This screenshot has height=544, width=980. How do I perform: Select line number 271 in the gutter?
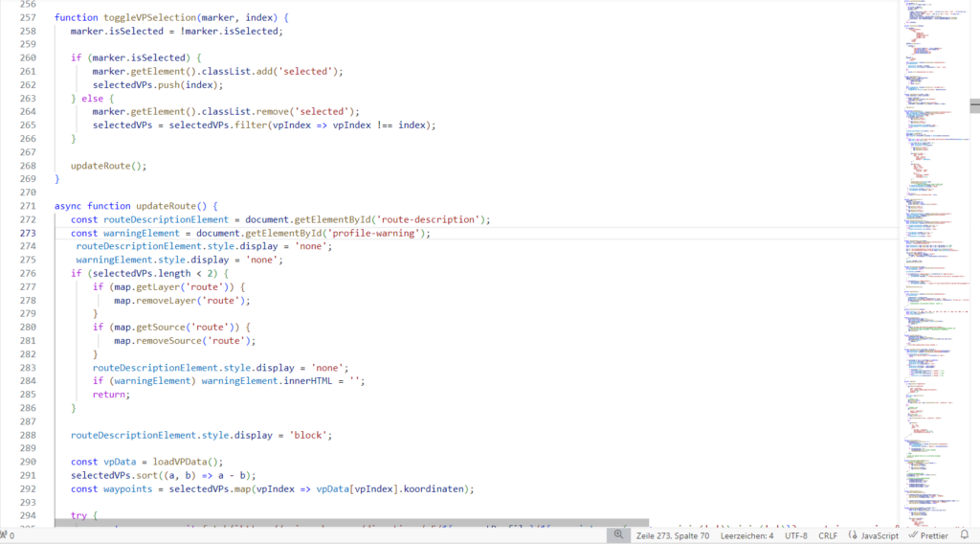28,206
